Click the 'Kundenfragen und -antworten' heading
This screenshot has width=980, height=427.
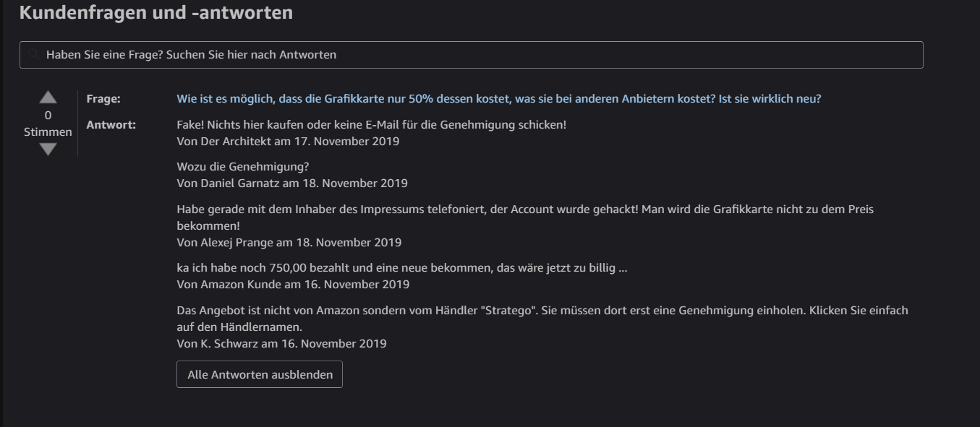click(x=156, y=12)
